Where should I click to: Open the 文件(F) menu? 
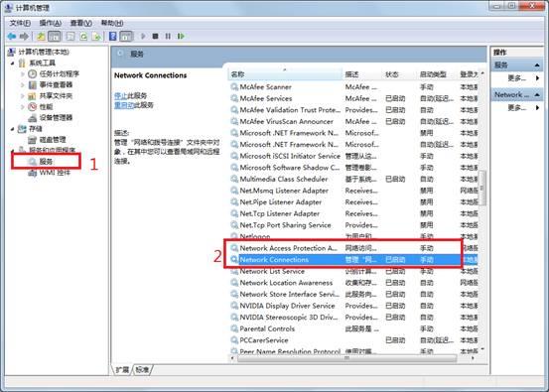coord(20,23)
